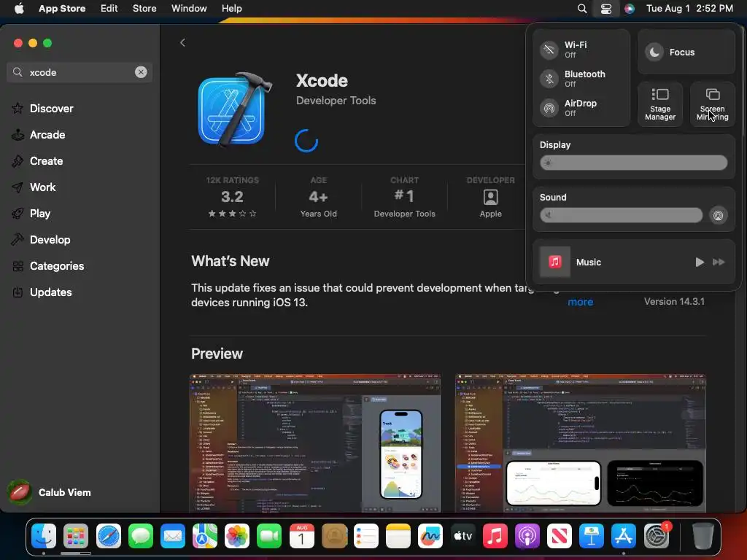Click the 3.2 ratings score
Image resolution: width=747 pixels, height=560 pixels.
pyautogui.click(x=232, y=197)
